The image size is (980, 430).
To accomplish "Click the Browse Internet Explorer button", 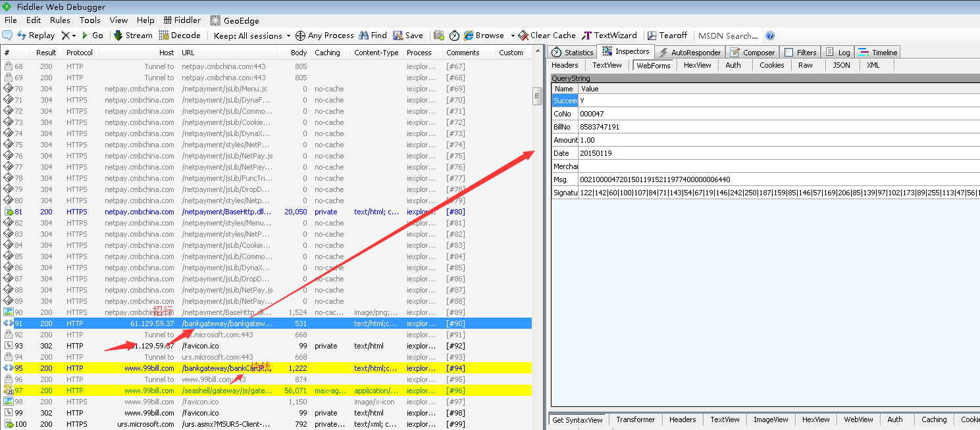I will pyautogui.click(x=484, y=36).
